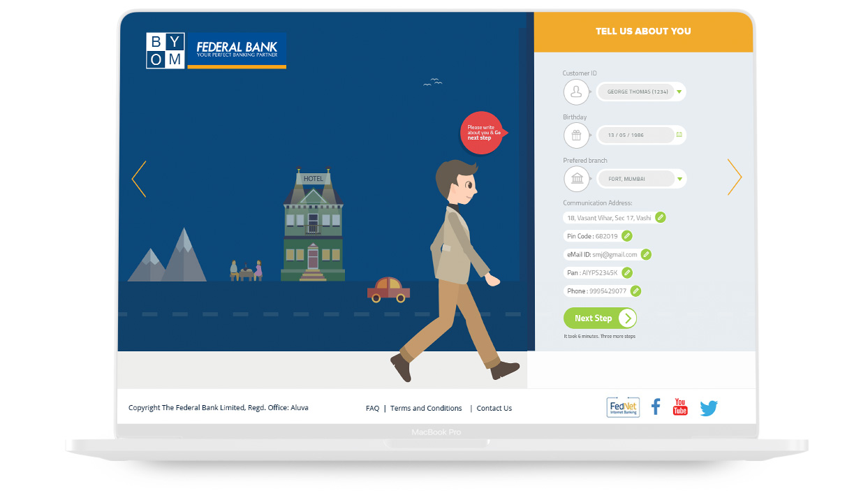
Task: Edit the Pan number pencil icon
Action: click(x=627, y=272)
